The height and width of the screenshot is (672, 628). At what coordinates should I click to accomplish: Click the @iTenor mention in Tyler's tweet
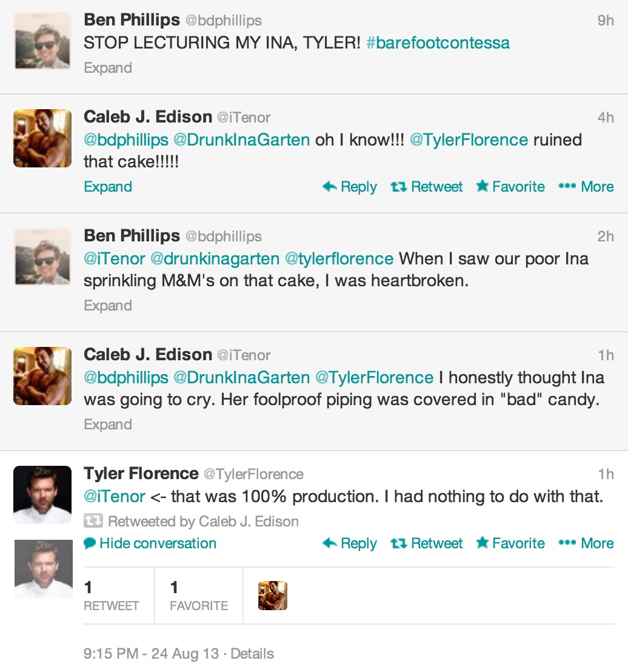[x=115, y=497]
